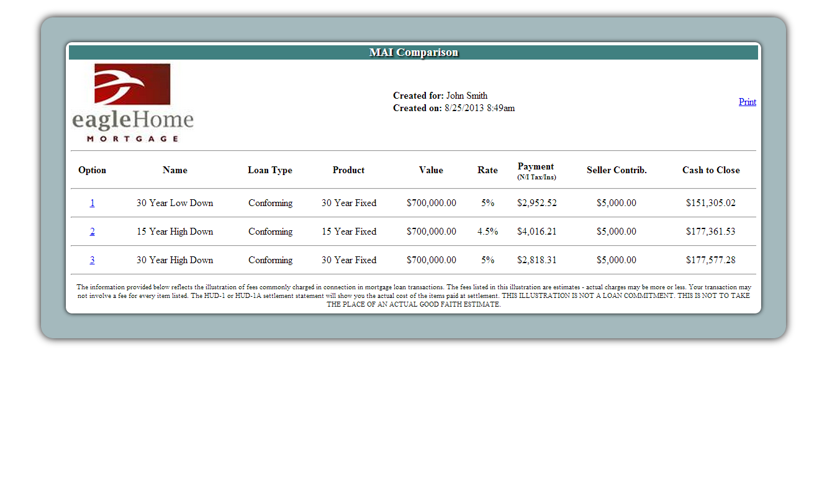Click the Loan Type column header

point(270,170)
